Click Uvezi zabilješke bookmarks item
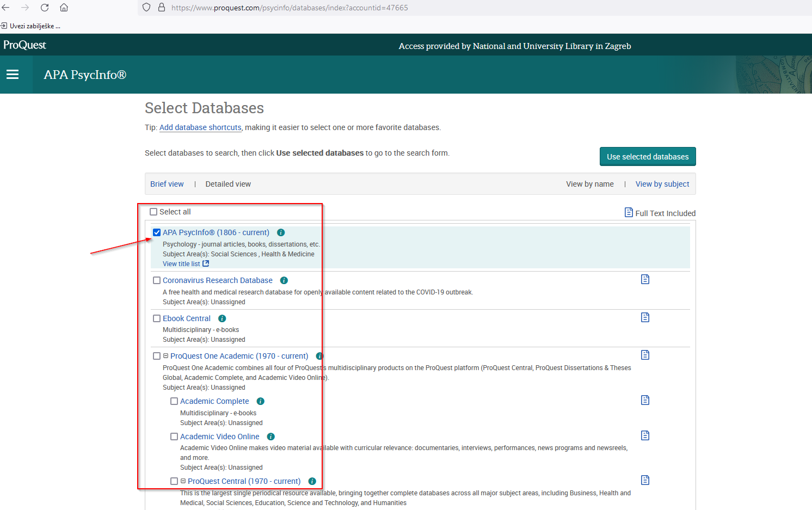812x510 pixels. [x=30, y=26]
